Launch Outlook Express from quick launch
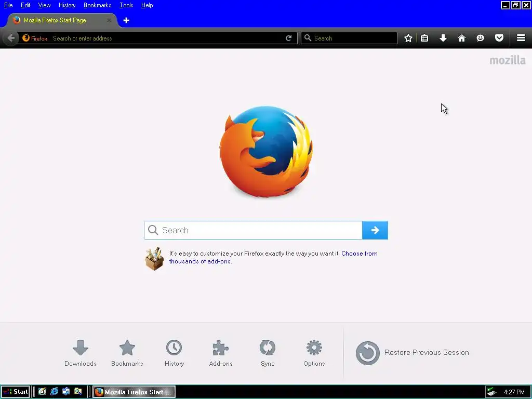The height and width of the screenshot is (399, 532). pyautogui.click(x=66, y=392)
